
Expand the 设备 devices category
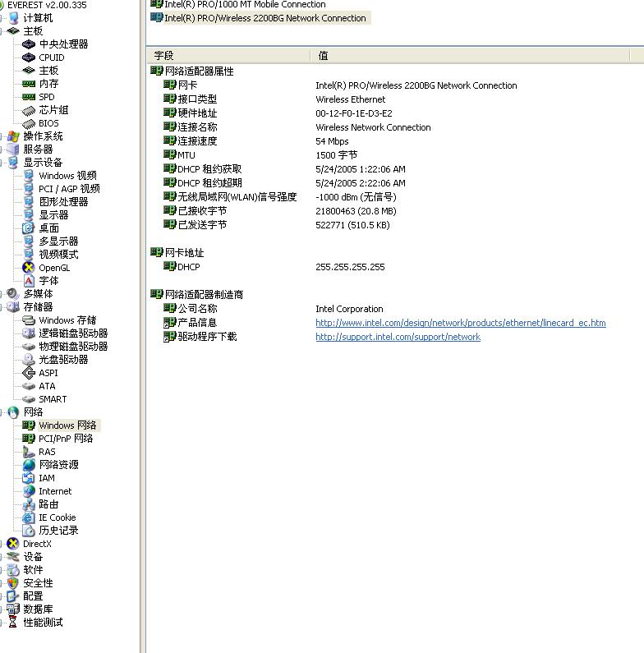(2, 557)
